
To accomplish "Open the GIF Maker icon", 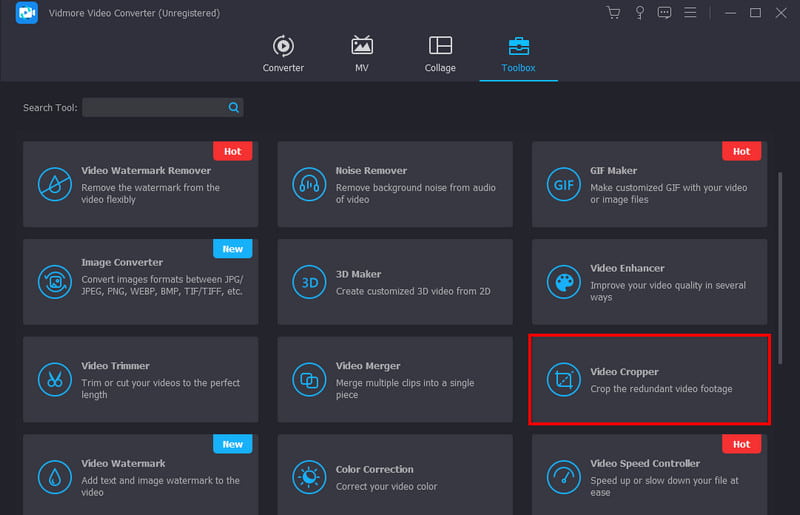I will (562, 184).
